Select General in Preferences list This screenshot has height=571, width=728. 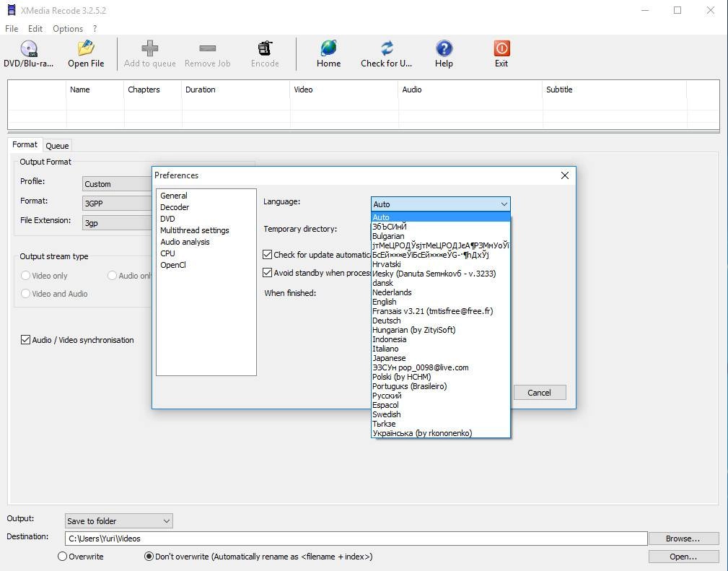174,196
